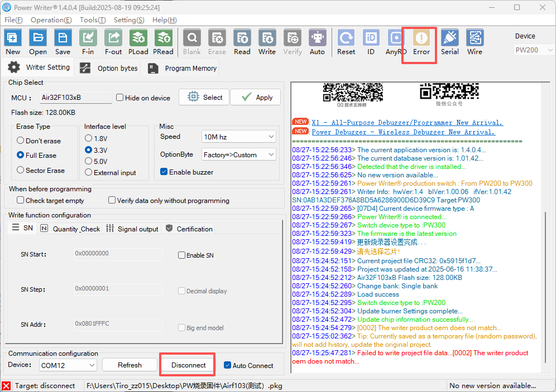
Task: Choose 1.8V interface level
Action: (x=89, y=138)
